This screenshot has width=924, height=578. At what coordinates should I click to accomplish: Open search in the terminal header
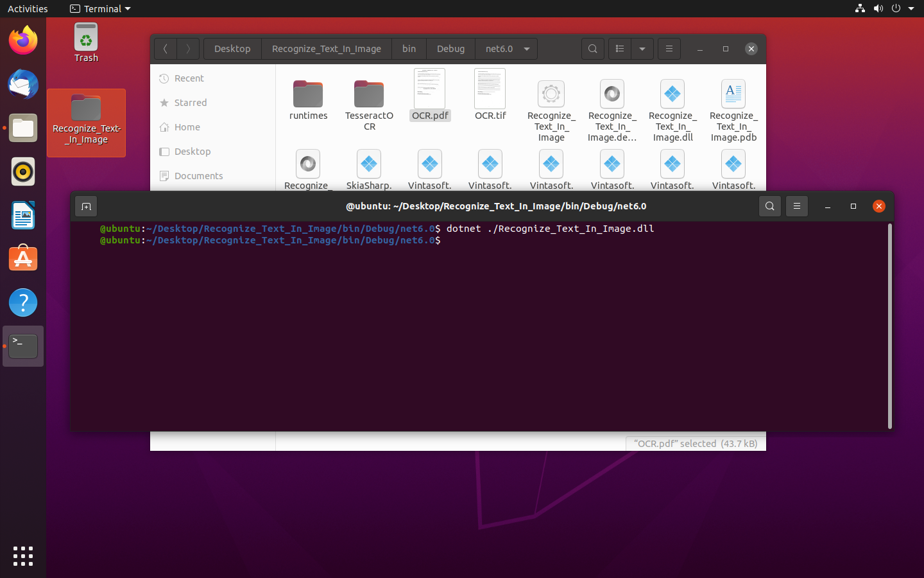[769, 206]
